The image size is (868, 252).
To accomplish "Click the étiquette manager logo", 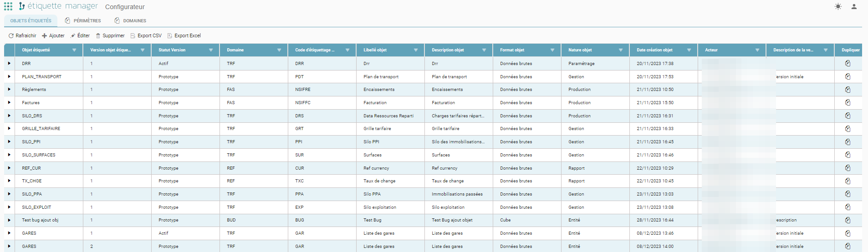I will pos(58,6).
